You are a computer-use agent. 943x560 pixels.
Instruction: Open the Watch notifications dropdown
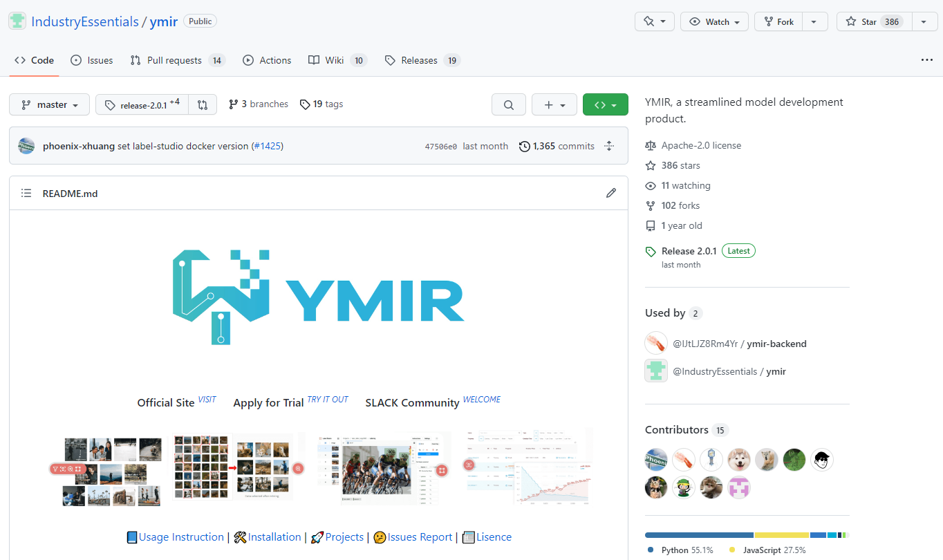[714, 21]
